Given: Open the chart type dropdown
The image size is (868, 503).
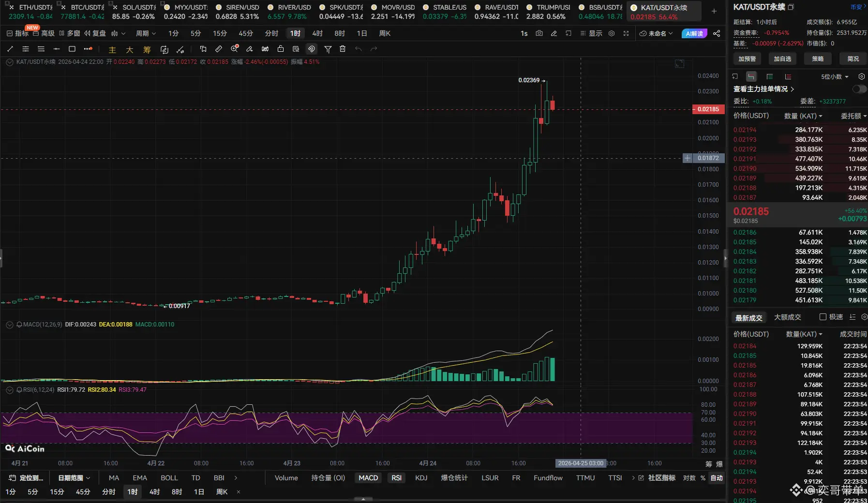Looking at the screenshot, I should click(x=118, y=33).
